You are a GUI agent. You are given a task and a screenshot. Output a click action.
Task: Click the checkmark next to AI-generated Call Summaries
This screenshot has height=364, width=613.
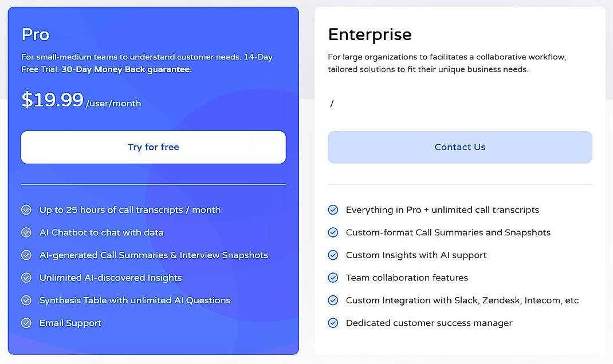(x=26, y=255)
